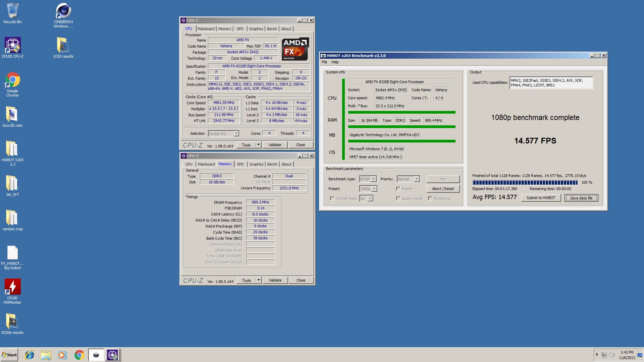Screen dimensions: 644x362
Task: Click the Windows Start button
Action: pyautogui.click(x=9, y=355)
